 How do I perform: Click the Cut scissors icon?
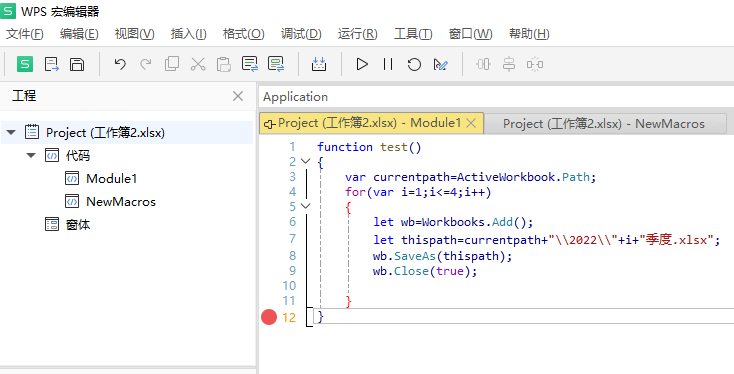click(x=198, y=64)
